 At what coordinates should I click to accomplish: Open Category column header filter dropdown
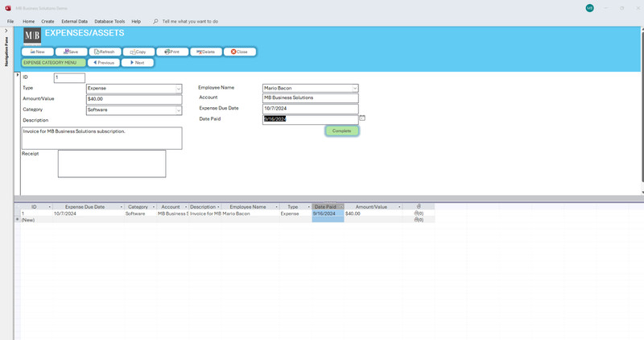154,207
